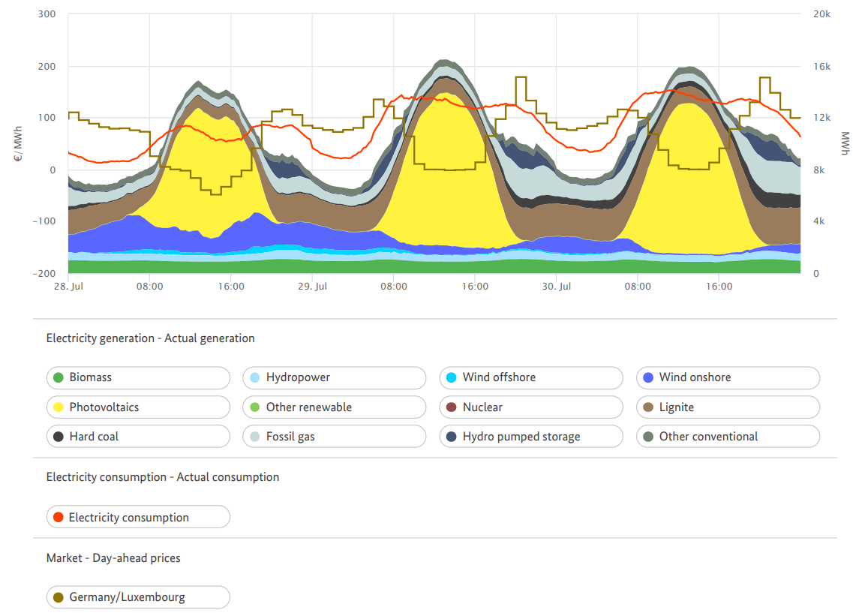Click the Electricity generation section heading
Viewport: 862px width, 616px height.
(150, 338)
